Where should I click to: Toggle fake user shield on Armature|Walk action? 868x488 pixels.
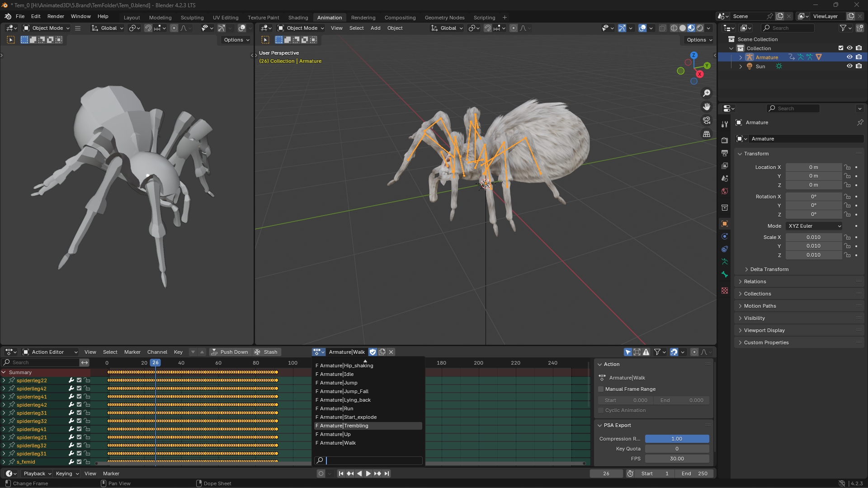coord(373,352)
